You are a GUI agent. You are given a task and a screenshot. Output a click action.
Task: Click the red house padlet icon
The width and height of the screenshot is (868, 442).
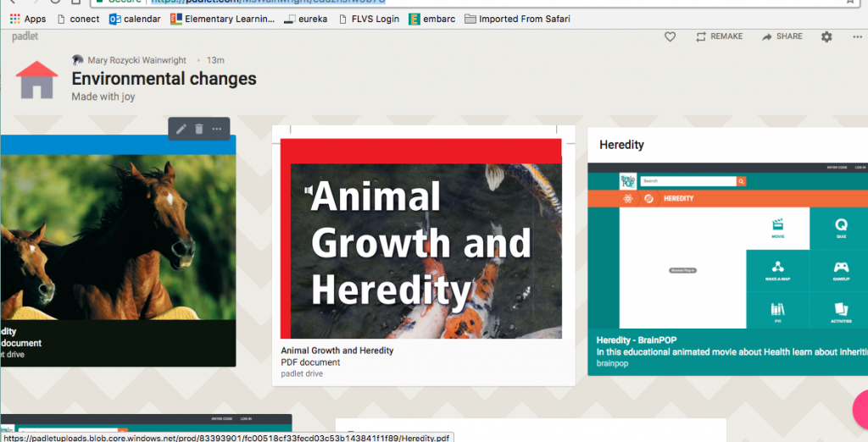pos(36,80)
